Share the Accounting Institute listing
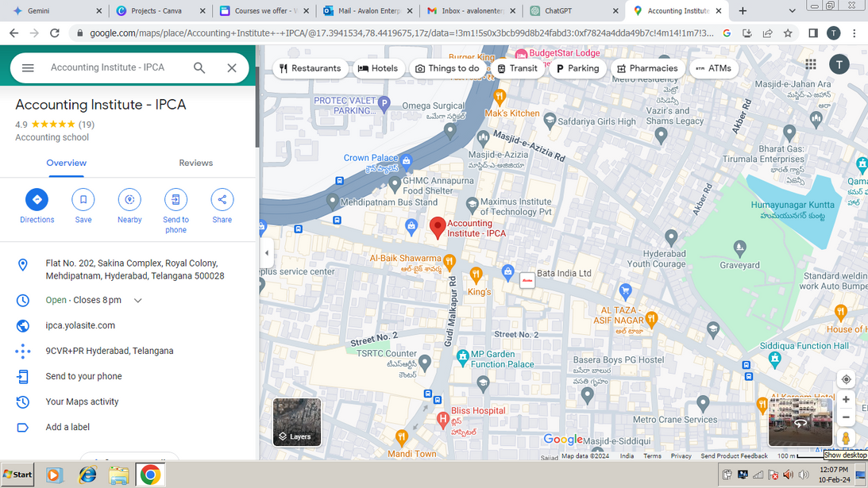The height and width of the screenshot is (488, 868). (x=222, y=200)
